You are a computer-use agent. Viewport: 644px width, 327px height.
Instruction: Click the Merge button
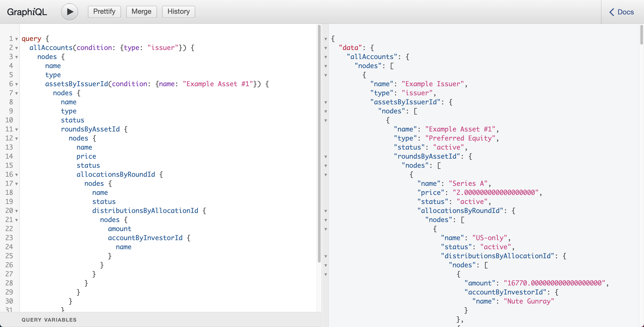coord(141,12)
